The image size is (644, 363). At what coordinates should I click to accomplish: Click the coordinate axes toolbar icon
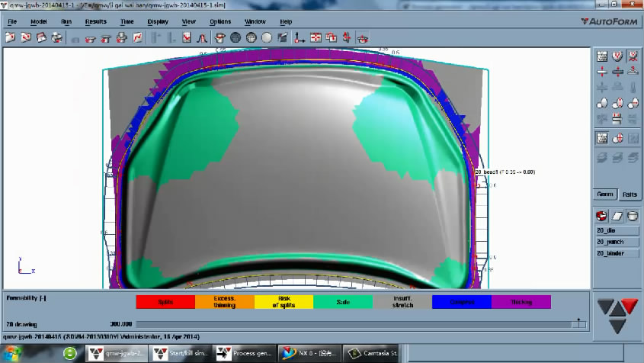click(x=300, y=37)
